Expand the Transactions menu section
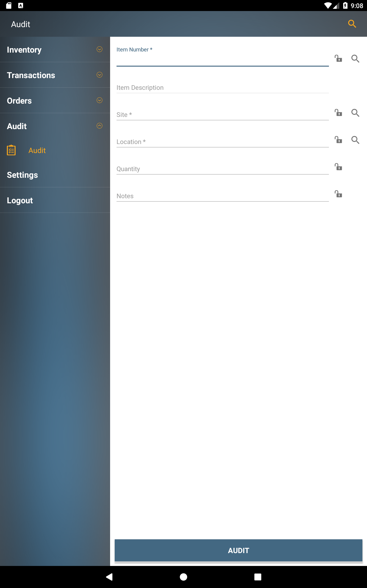The width and height of the screenshot is (367, 588). pyautogui.click(x=55, y=75)
